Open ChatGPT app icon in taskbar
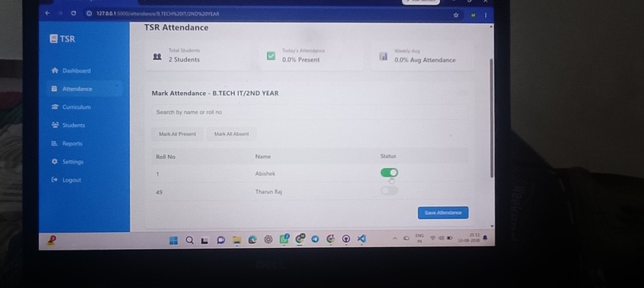The height and width of the screenshot is (288, 644). click(x=268, y=239)
